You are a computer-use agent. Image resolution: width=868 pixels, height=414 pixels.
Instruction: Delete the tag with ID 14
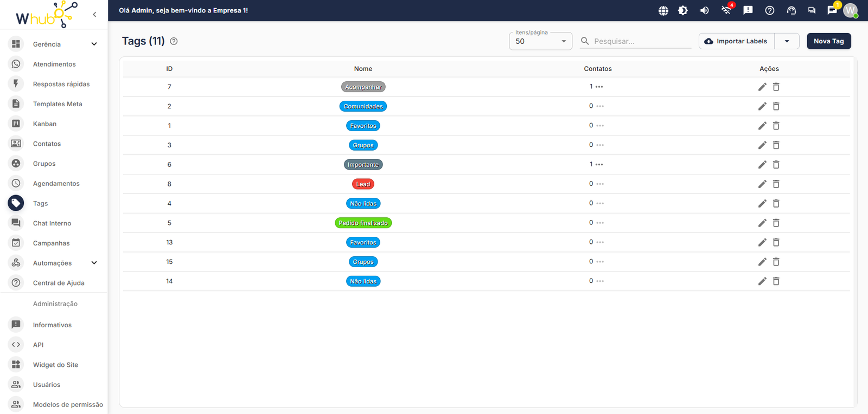point(776,281)
